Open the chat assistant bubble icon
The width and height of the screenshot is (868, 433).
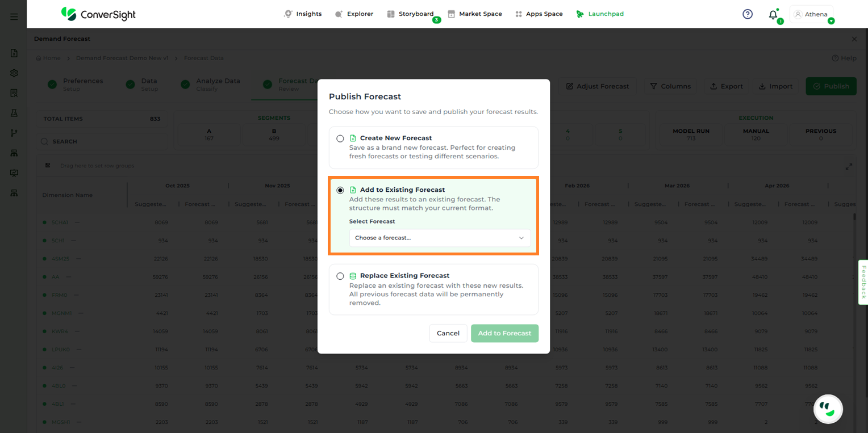point(828,409)
